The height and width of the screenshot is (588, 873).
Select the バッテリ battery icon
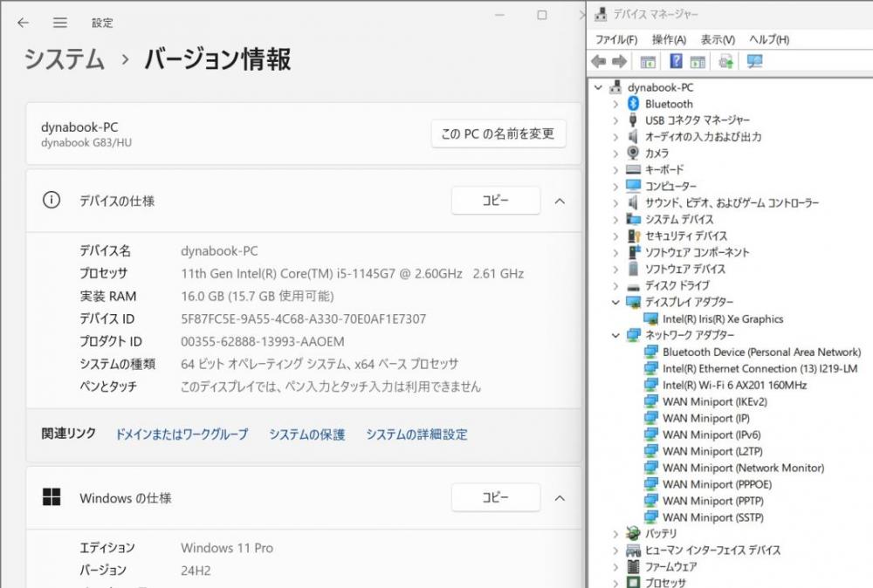[633, 533]
